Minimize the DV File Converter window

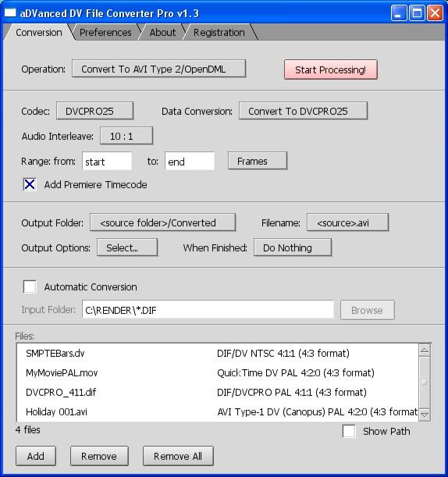coord(398,13)
